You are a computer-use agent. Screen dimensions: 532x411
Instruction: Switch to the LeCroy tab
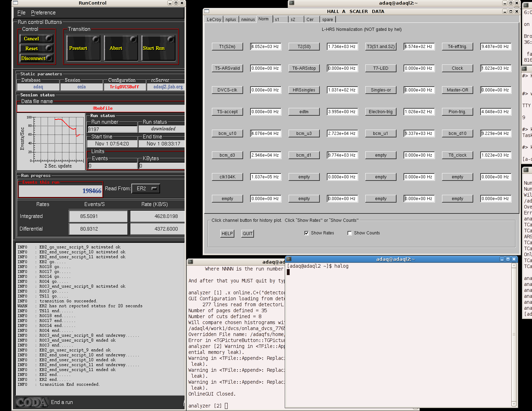click(214, 20)
